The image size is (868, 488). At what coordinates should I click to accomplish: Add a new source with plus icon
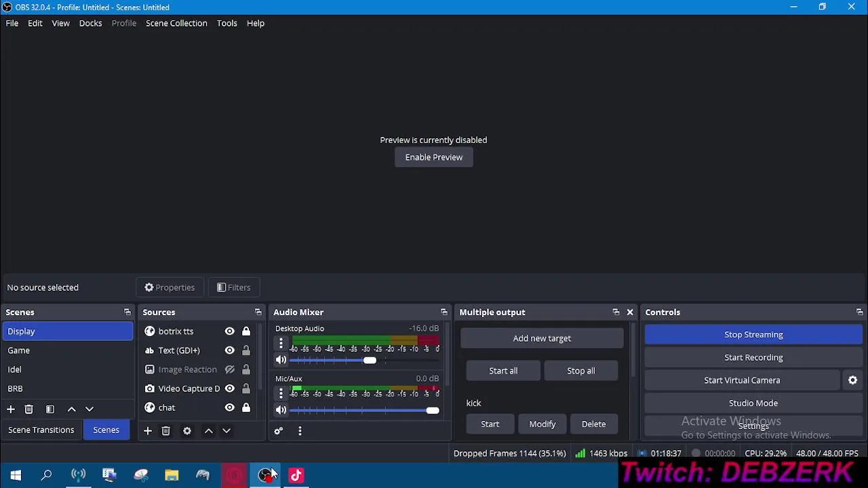click(147, 431)
